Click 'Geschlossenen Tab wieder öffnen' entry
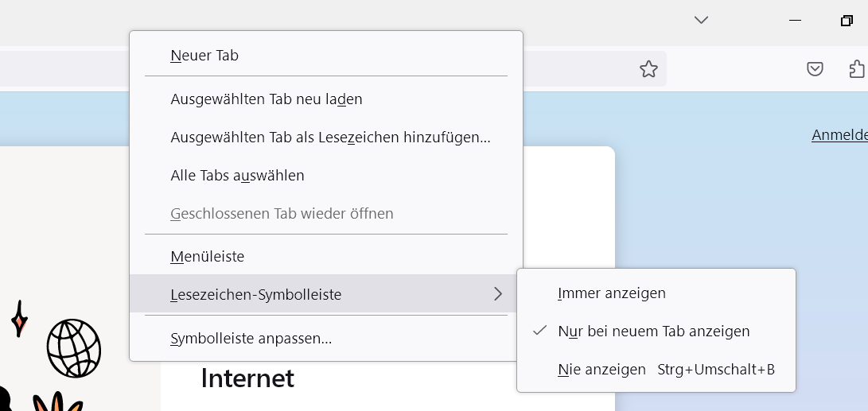Viewport: 868px width, 411px height. point(282,214)
